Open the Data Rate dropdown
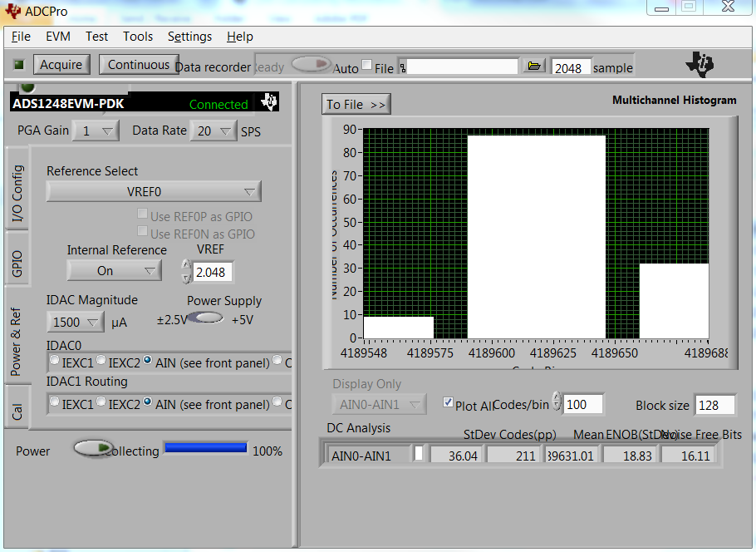This screenshot has height=552, width=756. [214, 131]
